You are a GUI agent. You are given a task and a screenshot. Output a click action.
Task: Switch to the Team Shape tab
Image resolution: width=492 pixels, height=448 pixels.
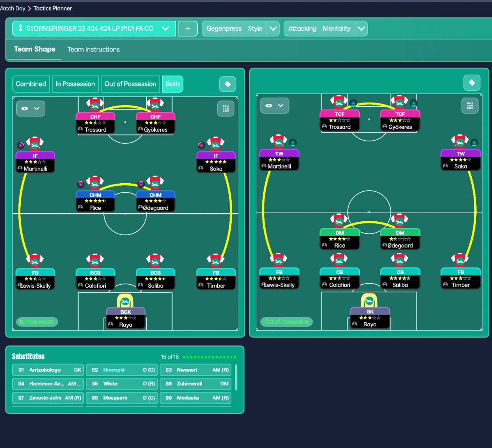click(35, 49)
